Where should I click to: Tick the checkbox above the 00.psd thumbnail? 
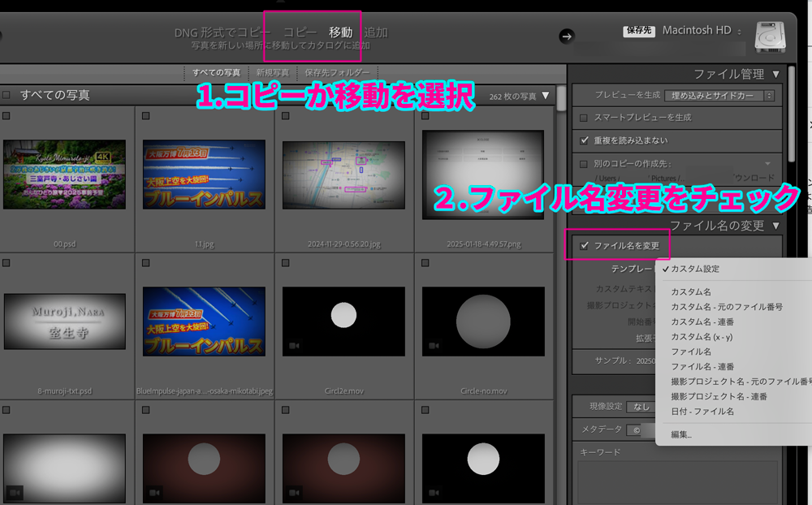[6, 116]
